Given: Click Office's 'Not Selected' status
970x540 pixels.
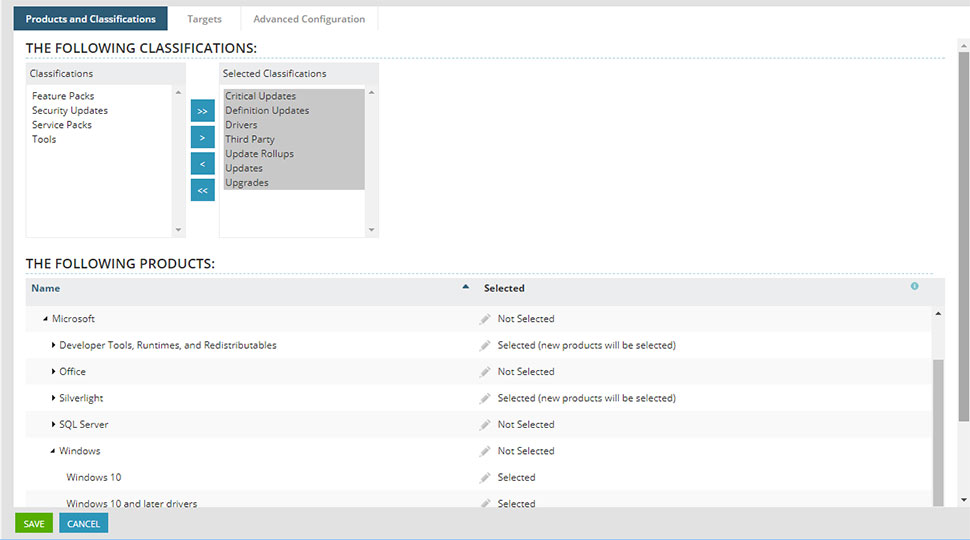Looking at the screenshot, I should [526, 372].
